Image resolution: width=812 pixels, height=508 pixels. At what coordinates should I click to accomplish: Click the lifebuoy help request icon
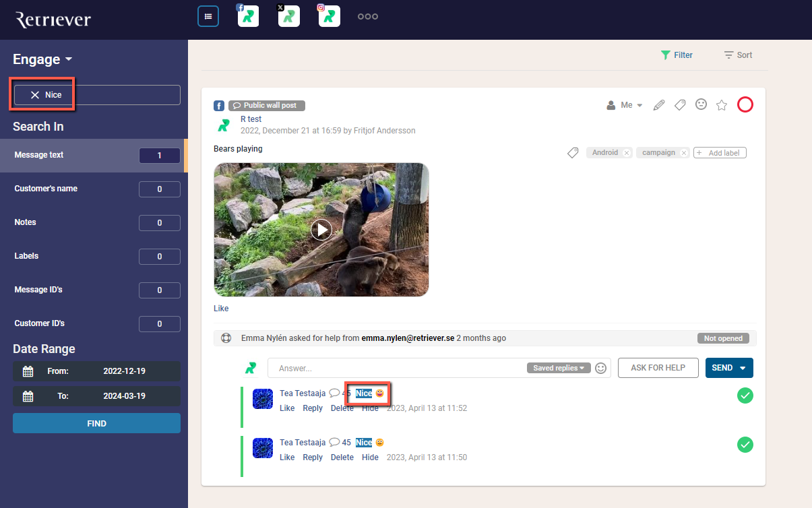click(226, 338)
